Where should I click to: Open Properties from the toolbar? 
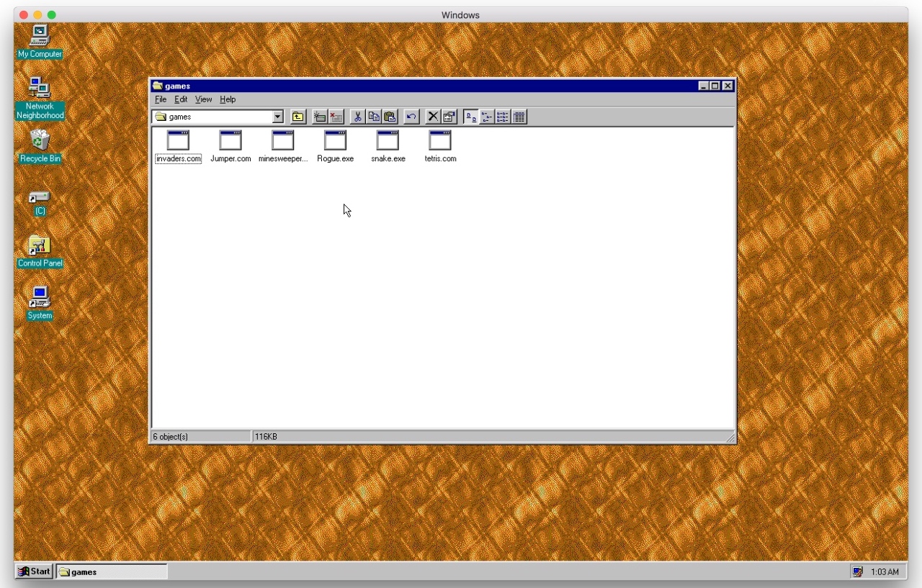(449, 117)
